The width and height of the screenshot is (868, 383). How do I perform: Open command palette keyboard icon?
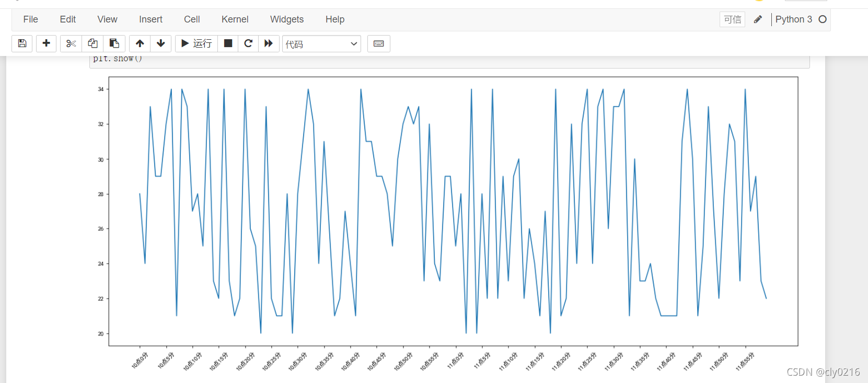coord(379,43)
